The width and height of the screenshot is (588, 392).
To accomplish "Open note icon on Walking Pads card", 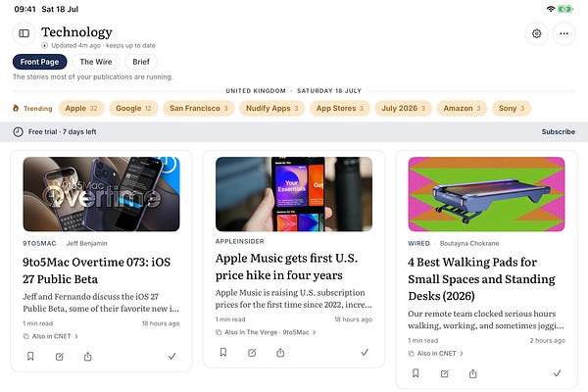I will click(444, 373).
